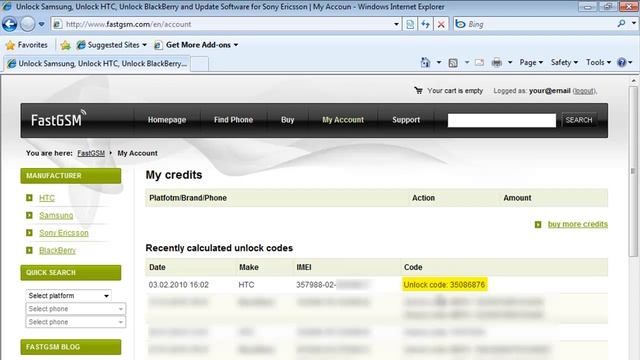This screenshot has height=360, width=640.
Task: Click the green bullet icon beside Sony Ericsson
Action: click(29, 233)
